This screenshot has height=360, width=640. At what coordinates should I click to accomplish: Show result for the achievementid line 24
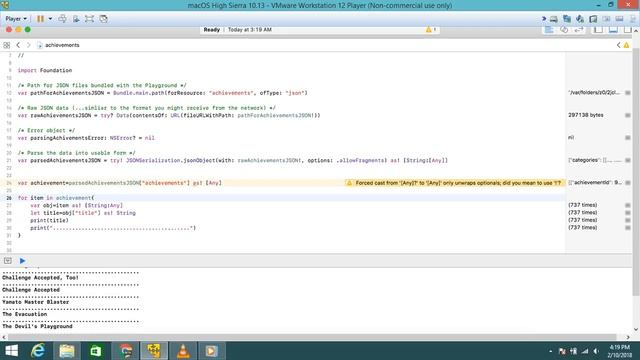(628, 183)
